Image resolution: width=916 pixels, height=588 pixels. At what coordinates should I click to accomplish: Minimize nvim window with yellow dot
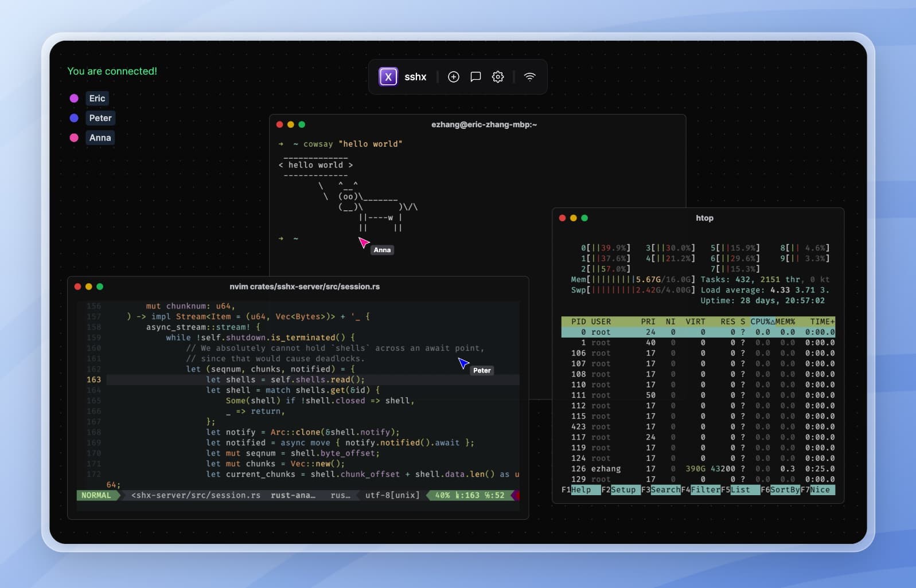[x=89, y=287]
